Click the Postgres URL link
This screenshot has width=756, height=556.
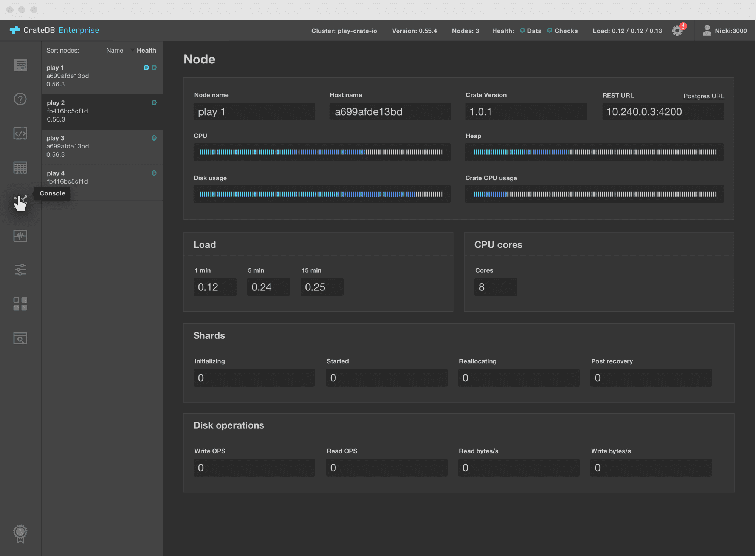[x=703, y=96]
